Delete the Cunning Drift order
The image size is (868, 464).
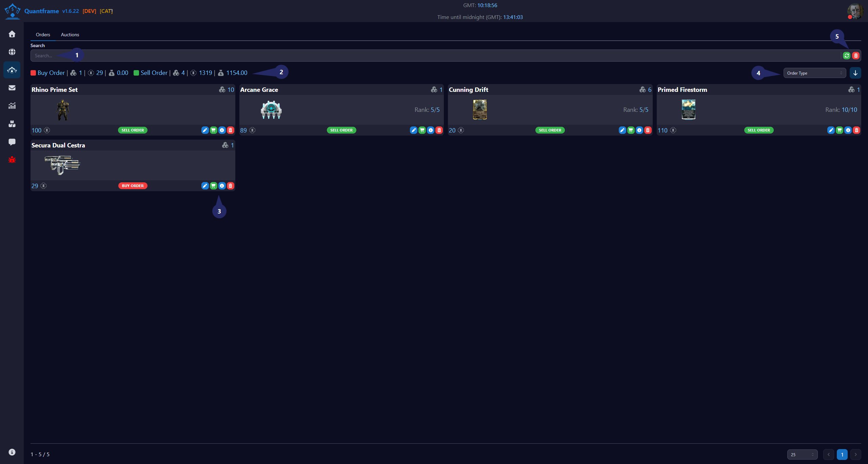[648, 130]
